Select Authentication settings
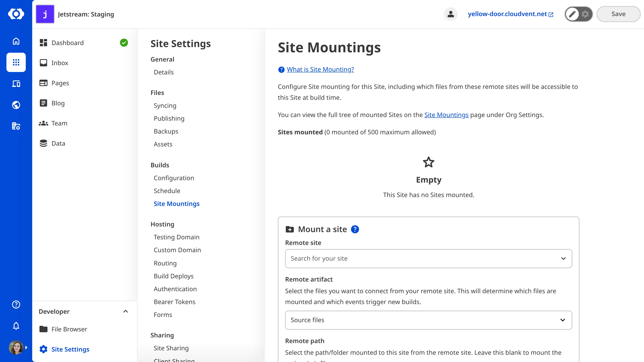 (175, 289)
